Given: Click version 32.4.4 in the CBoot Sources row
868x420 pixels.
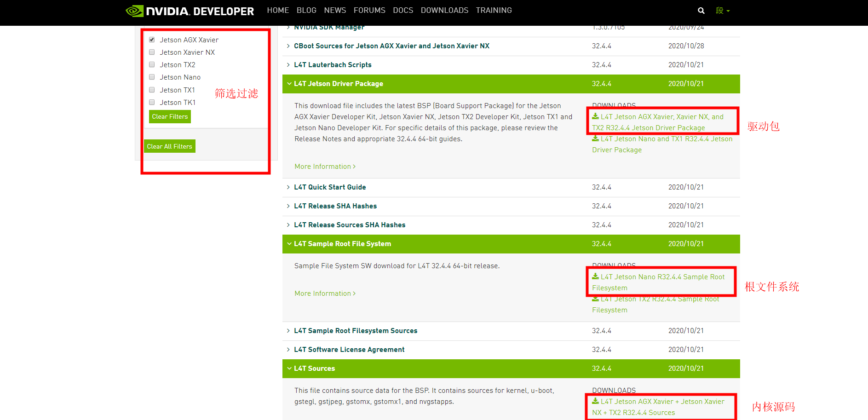Looking at the screenshot, I should click(602, 46).
